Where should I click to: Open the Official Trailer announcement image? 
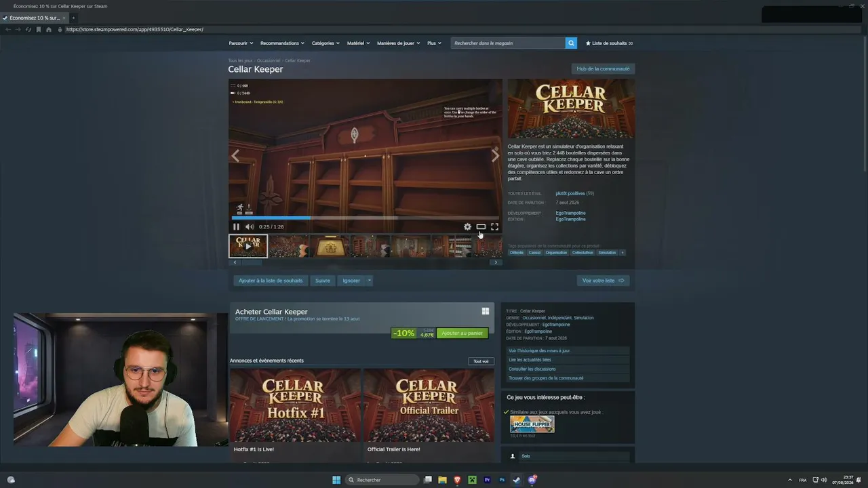click(429, 405)
